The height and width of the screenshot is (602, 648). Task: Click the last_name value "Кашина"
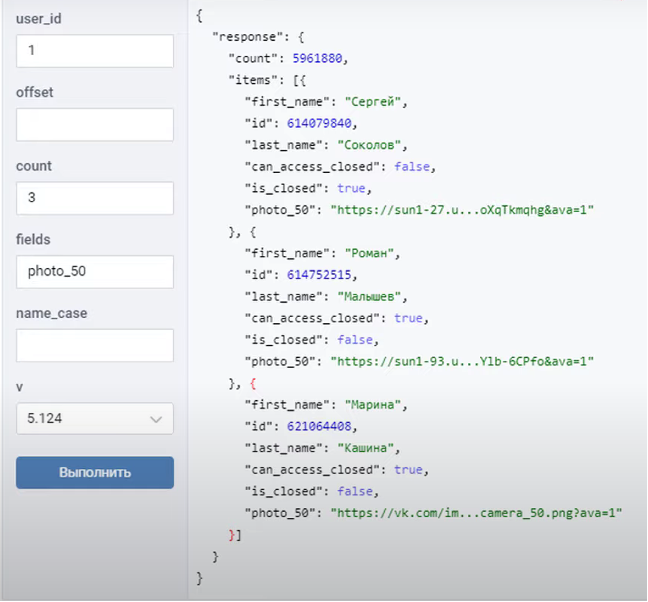tap(366, 448)
